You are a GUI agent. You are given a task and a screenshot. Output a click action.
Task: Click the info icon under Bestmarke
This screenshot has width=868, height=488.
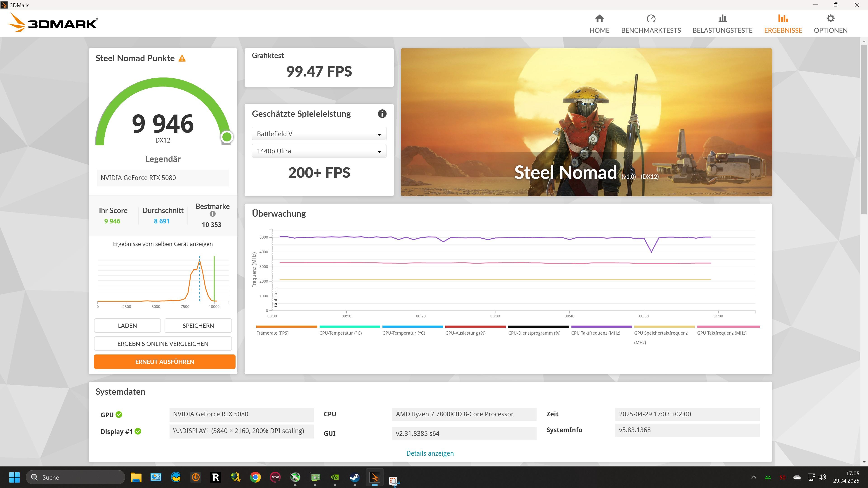coord(212,214)
